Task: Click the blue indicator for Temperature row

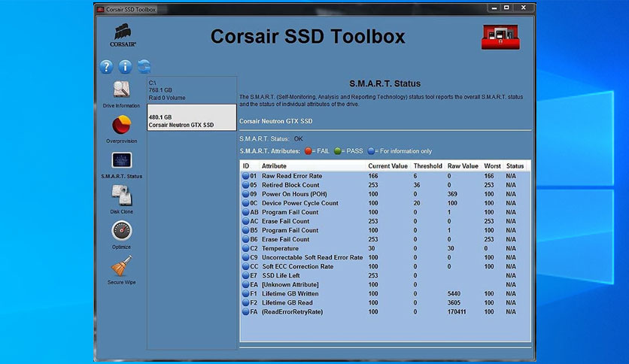Action: [245, 248]
